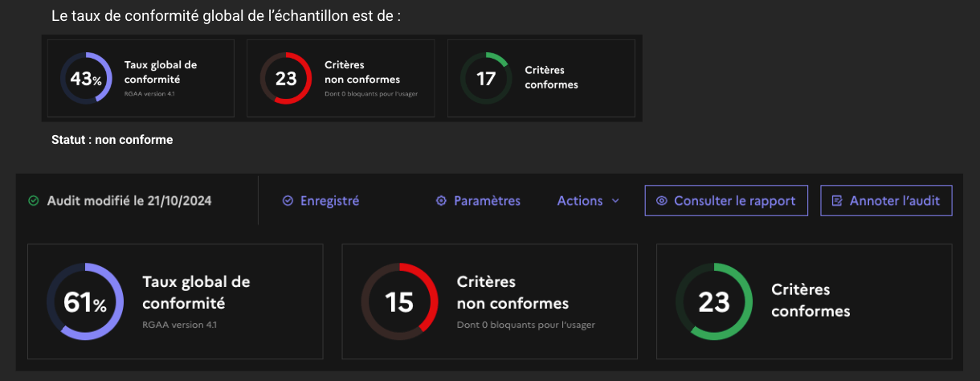Click the Enregistré status label

point(329,201)
